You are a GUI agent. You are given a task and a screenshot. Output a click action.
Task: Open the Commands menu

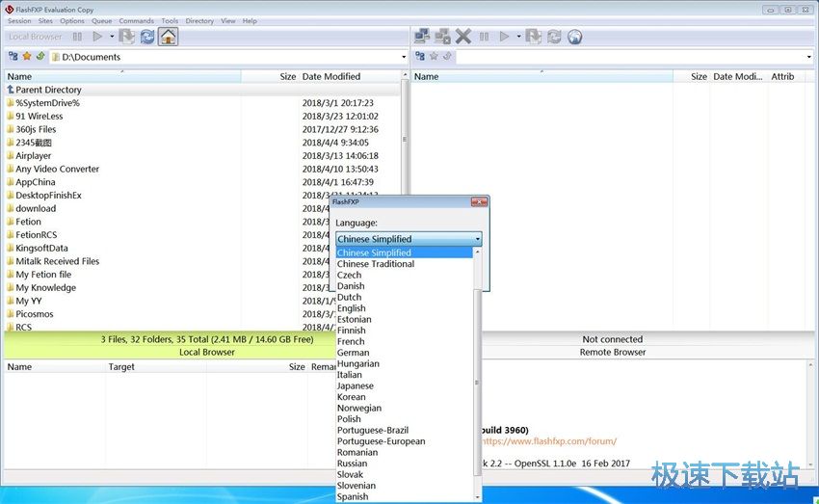tap(136, 21)
